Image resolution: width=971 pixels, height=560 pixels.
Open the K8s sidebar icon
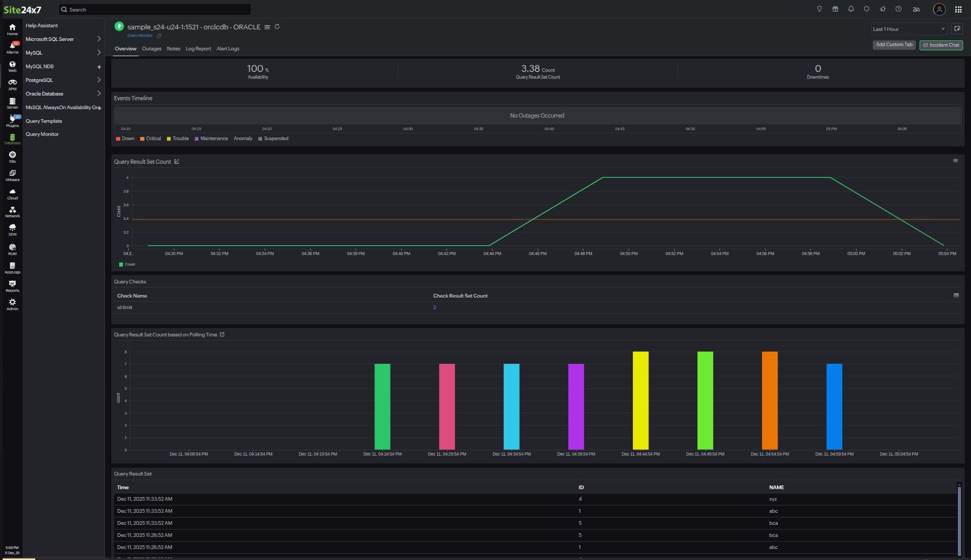pos(12,157)
